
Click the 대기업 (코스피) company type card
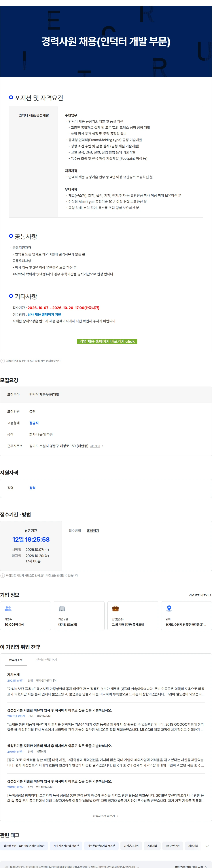(79, 616)
